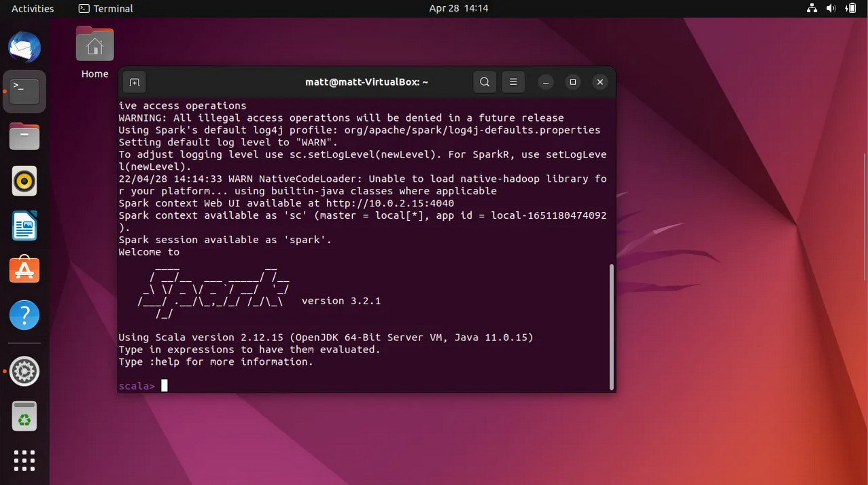Open the Files manager from the dock
This screenshot has width=868, height=485.
(x=24, y=137)
